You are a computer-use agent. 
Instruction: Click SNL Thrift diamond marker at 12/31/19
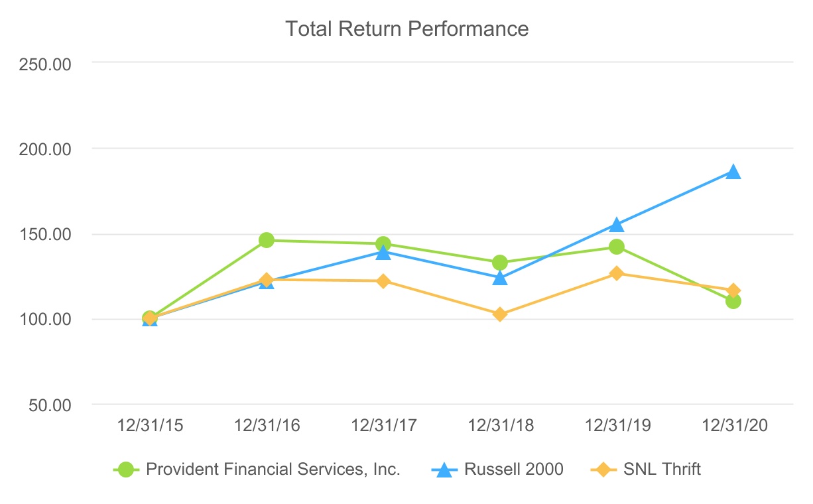pyautogui.click(x=617, y=273)
